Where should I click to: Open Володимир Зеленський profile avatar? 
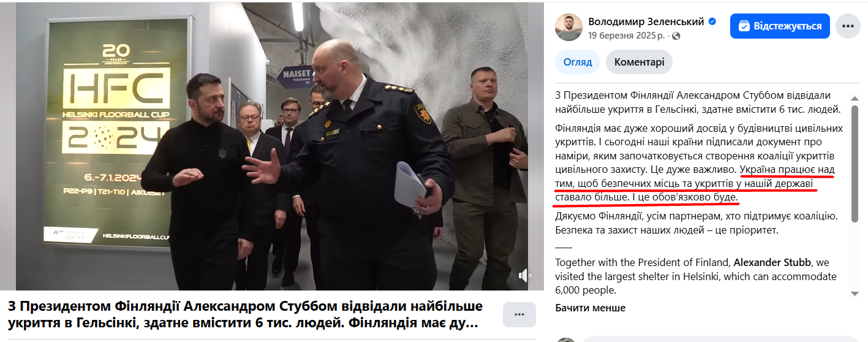click(x=568, y=27)
